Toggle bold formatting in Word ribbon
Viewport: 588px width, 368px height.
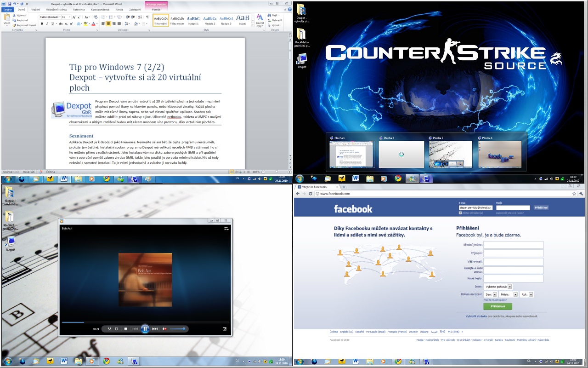42,23
